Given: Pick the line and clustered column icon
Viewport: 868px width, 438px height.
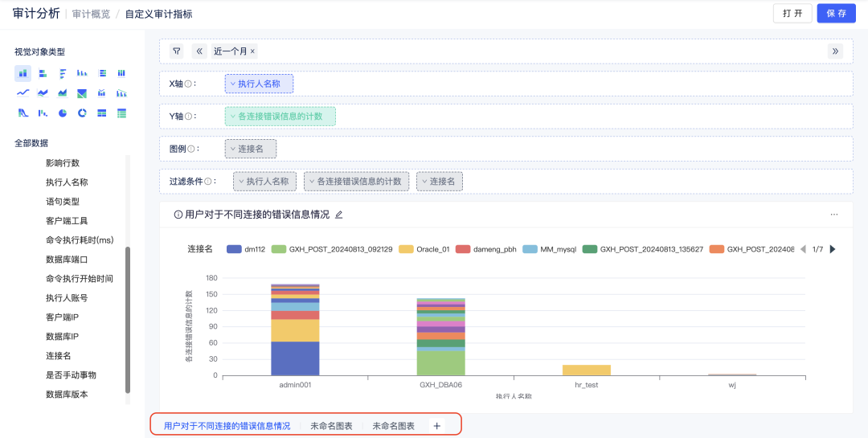Looking at the screenshot, I should tap(121, 93).
